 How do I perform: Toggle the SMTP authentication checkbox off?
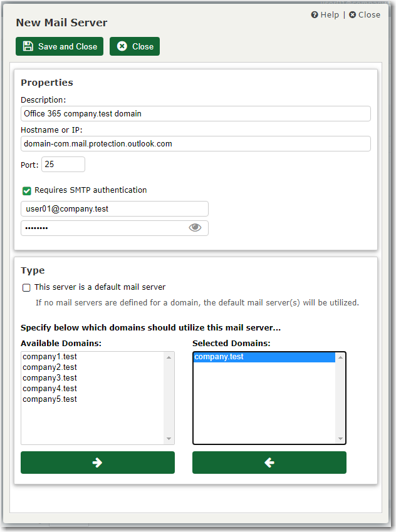(26, 190)
